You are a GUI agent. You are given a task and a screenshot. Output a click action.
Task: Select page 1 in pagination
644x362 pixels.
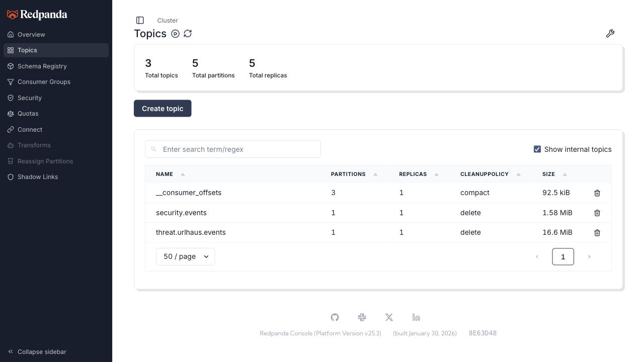[x=563, y=256]
